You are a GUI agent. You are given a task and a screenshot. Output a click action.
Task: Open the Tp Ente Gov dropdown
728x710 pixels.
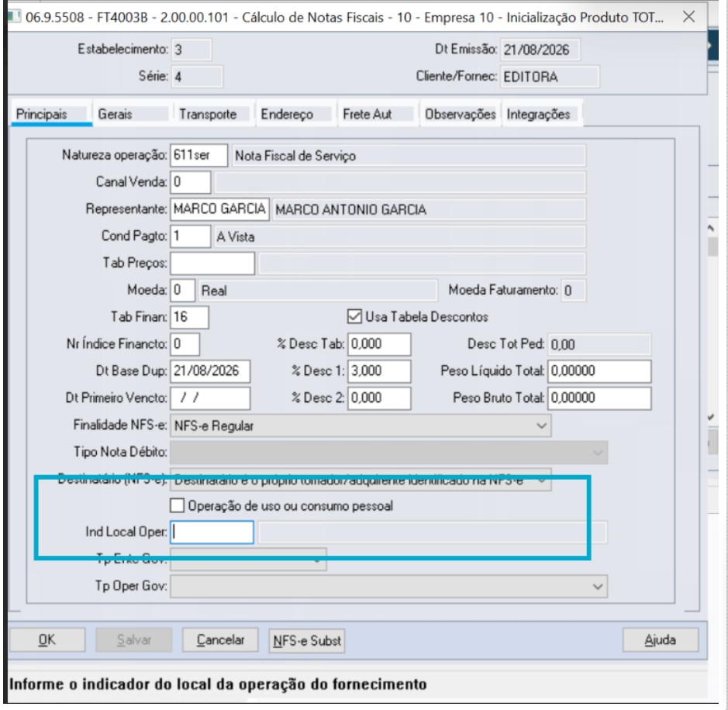point(248,560)
